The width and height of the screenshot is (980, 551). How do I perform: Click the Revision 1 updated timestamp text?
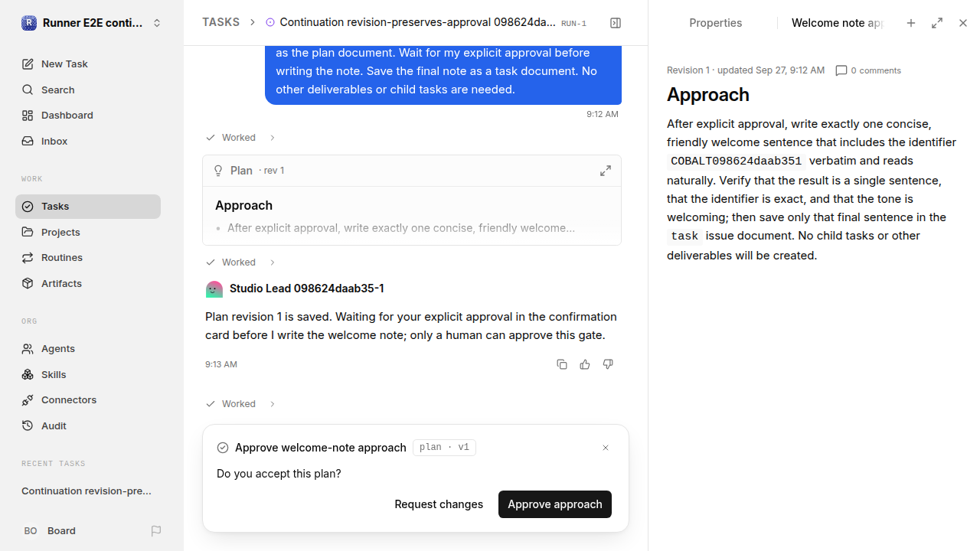(746, 70)
